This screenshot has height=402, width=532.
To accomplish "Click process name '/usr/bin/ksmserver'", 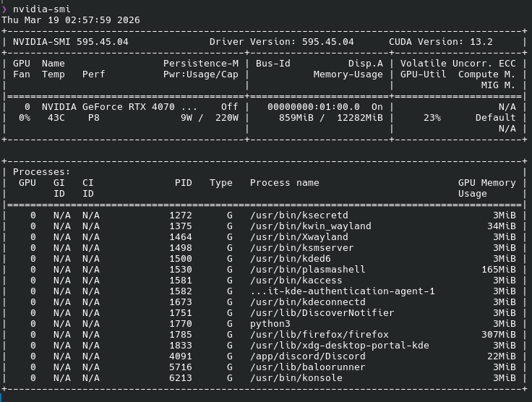I will point(302,248).
